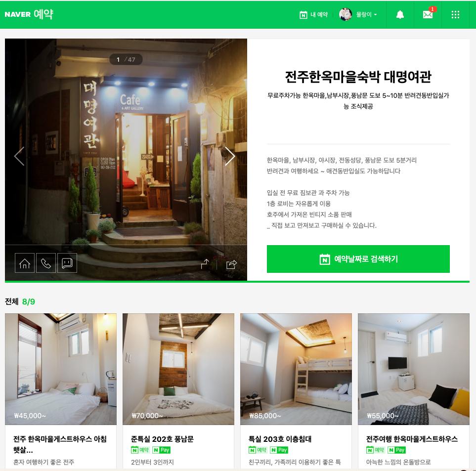
Task: Expand the 몰랑이 user profile dropdown
Action: pyautogui.click(x=358, y=14)
